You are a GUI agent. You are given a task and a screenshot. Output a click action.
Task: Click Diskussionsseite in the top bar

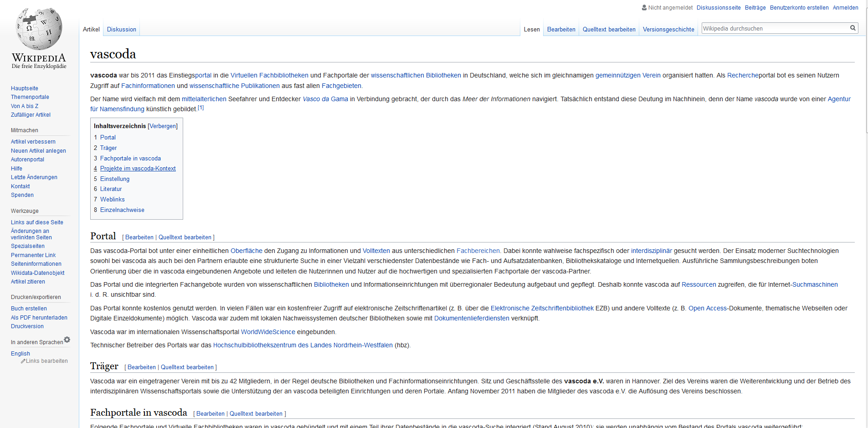(x=719, y=8)
